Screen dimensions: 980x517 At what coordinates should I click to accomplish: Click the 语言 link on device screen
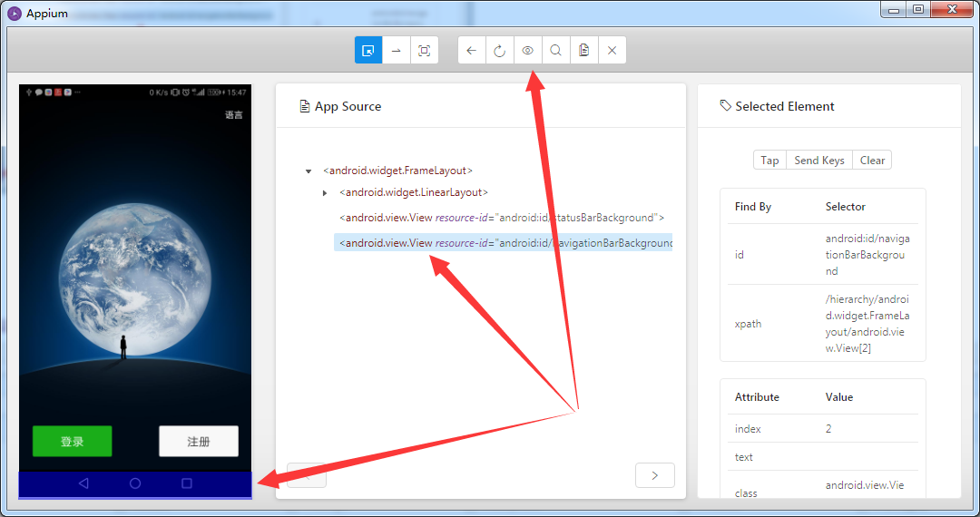click(233, 115)
